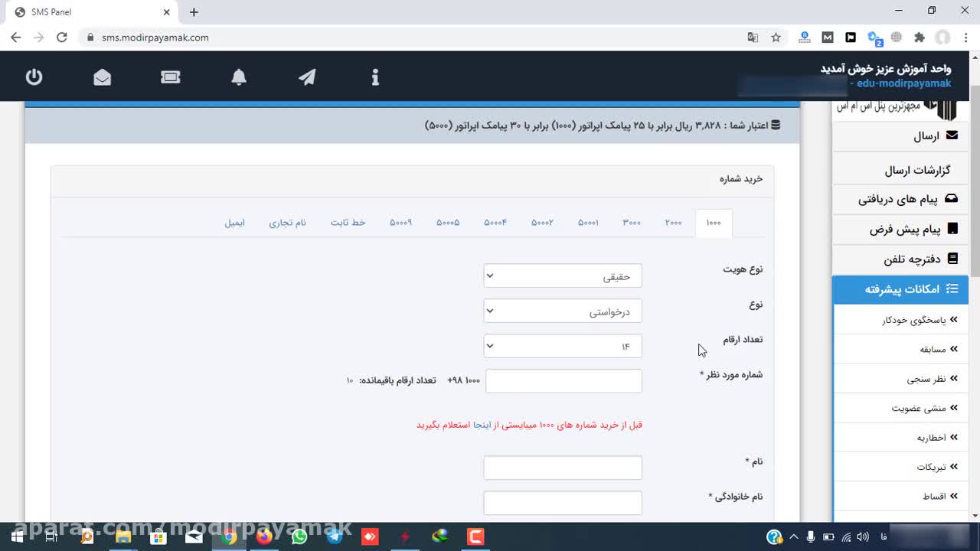Switch to the خط ثابت tab
This screenshot has height=551, width=980.
coord(348,223)
